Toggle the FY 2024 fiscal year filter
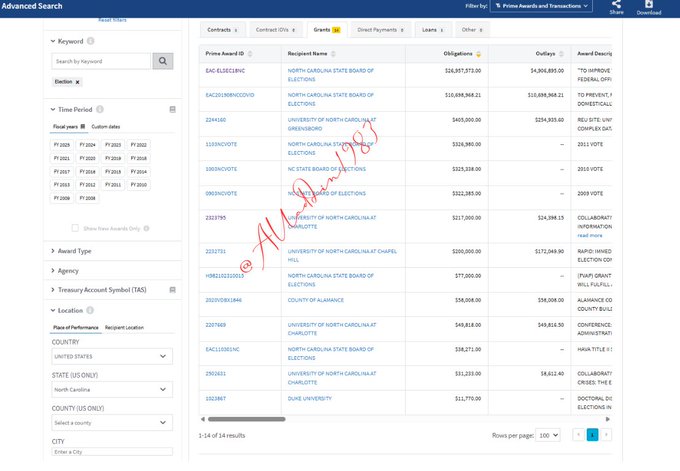Screen dimensions: 680x471 point(88,145)
